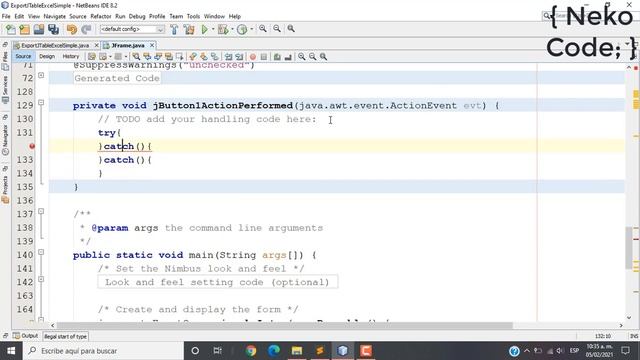Click the New Project toolbar icon
The image size is (640, 360).
click(24, 29)
